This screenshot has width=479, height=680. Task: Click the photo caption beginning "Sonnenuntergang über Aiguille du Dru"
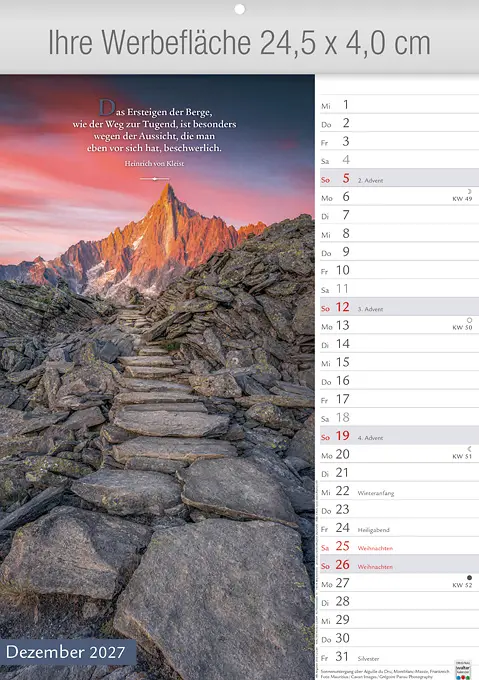click(x=385, y=673)
